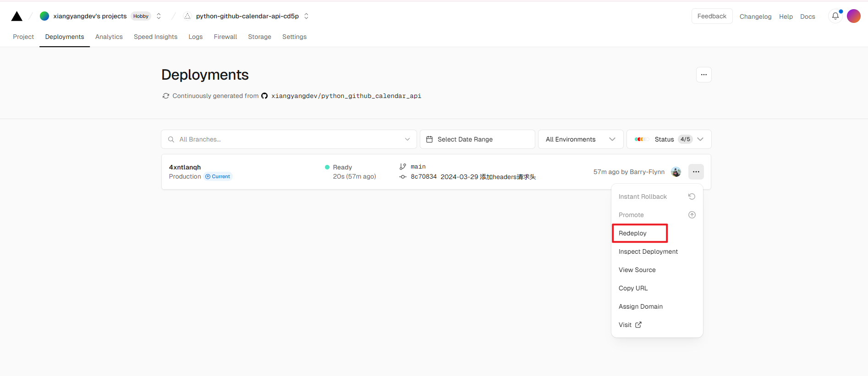Click the Feedback button
The image size is (868, 376).
712,16
